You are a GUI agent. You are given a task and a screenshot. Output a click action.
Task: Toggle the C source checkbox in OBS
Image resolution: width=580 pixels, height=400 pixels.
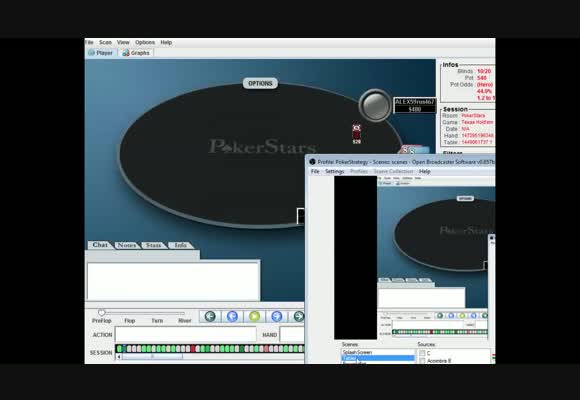pyautogui.click(x=422, y=353)
